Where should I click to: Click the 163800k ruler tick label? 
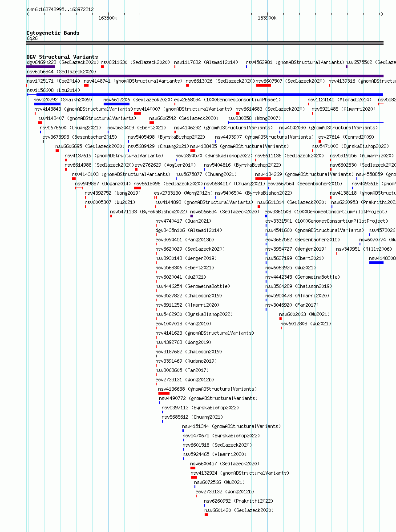[x=108, y=18]
